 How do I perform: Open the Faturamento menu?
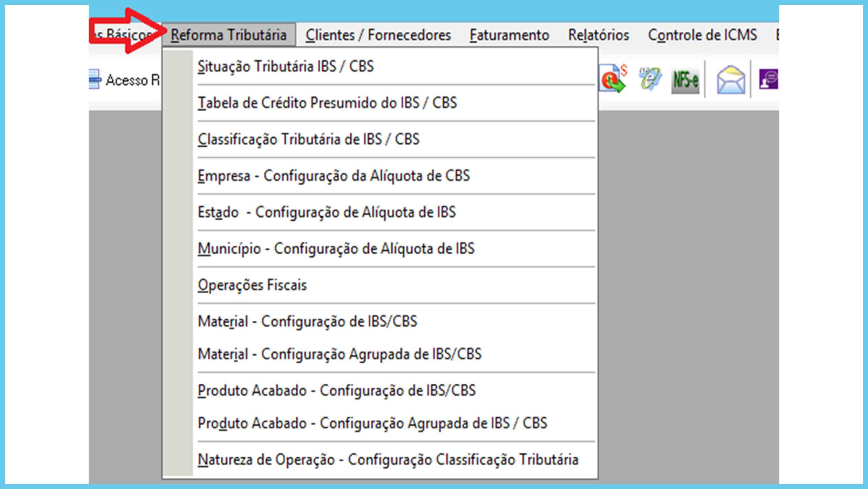point(509,35)
